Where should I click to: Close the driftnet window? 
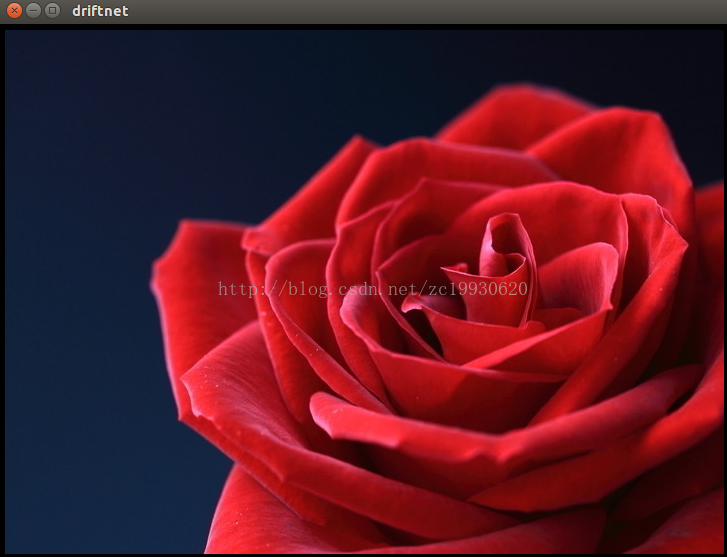pos(14,10)
